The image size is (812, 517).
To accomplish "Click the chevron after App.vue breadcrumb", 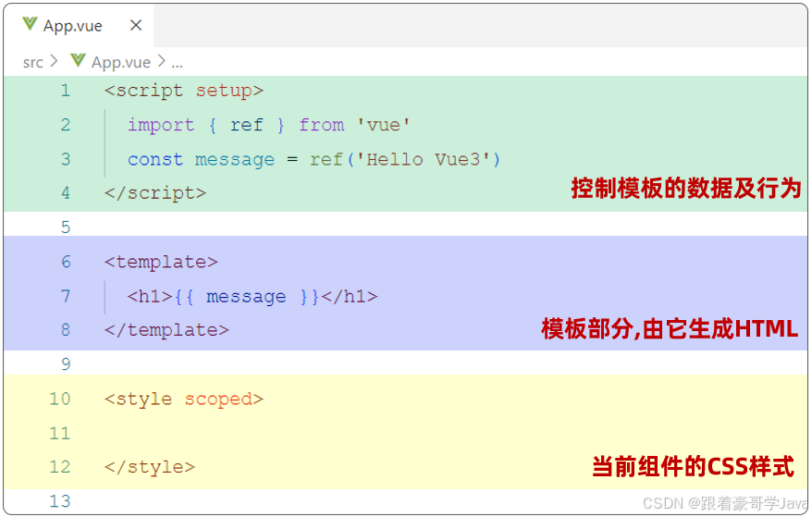I will tap(162, 62).
